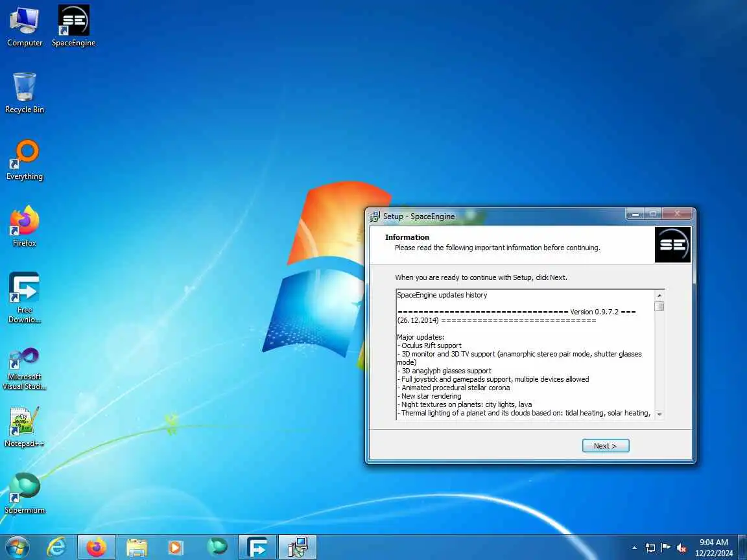Click the '- Oculus Rift support' line
This screenshot has width=747, height=560.
coord(429,345)
